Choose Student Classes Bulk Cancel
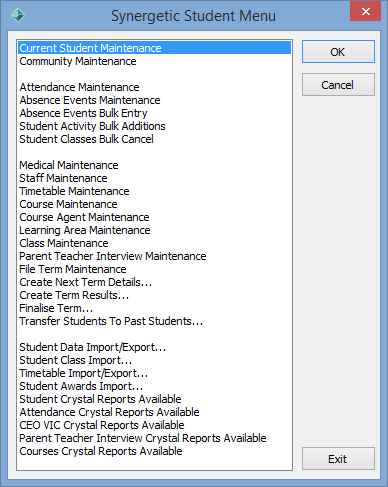The width and height of the screenshot is (388, 487). click(x=86, y=139)
